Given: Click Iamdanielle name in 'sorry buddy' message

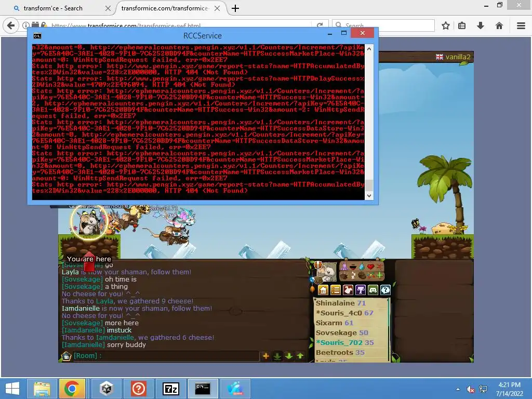Looking at the screenshot, I should click(x=84, y=345).
